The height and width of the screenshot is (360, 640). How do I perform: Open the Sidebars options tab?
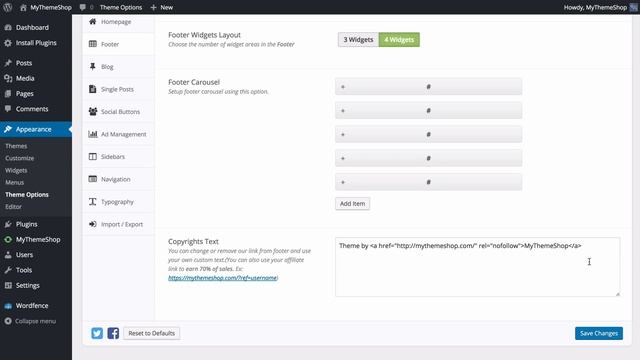pyautogui.click(x=118, y=157)
